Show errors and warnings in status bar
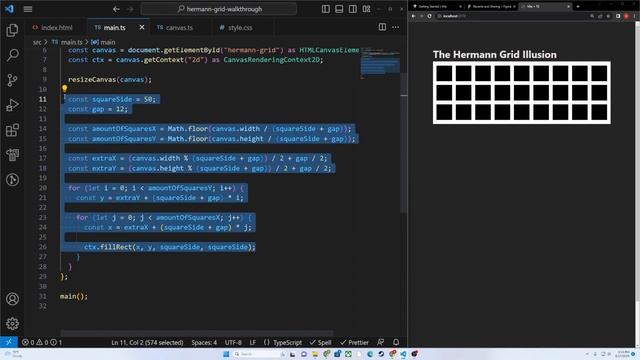 42,342
